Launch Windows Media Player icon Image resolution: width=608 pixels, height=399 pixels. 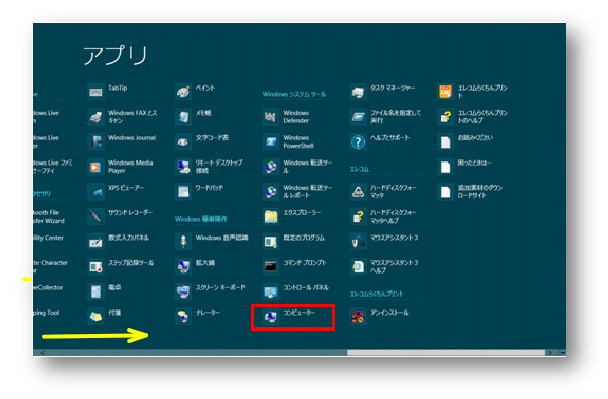[x=95, y=167]
